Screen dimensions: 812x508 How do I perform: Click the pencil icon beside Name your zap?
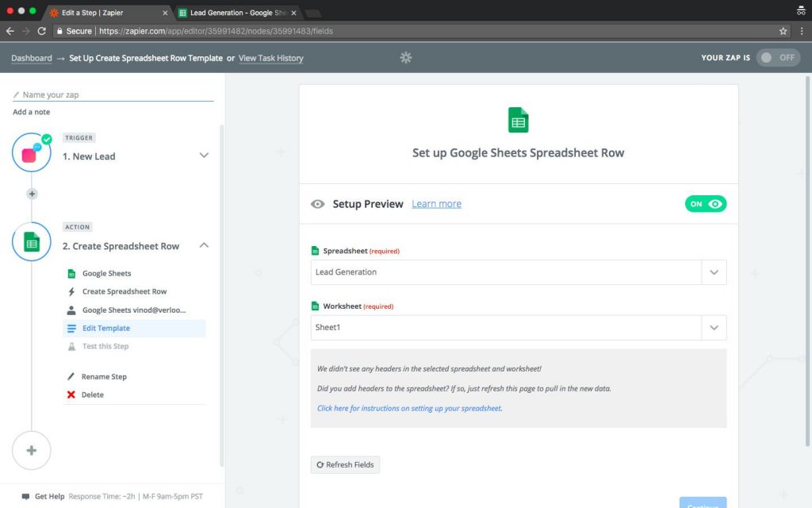pyautogui.click(x=16, y=95)
